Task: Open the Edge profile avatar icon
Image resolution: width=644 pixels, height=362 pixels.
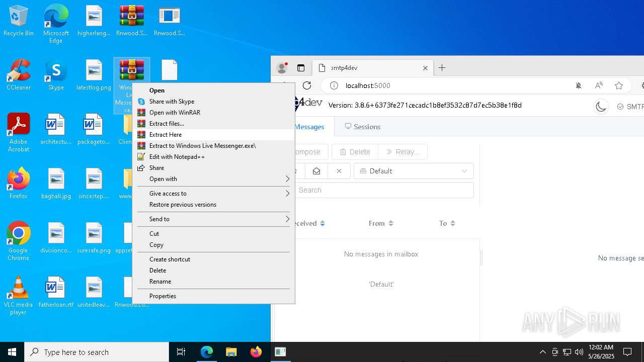Action: pyautogui.click(x=282, y=68)
